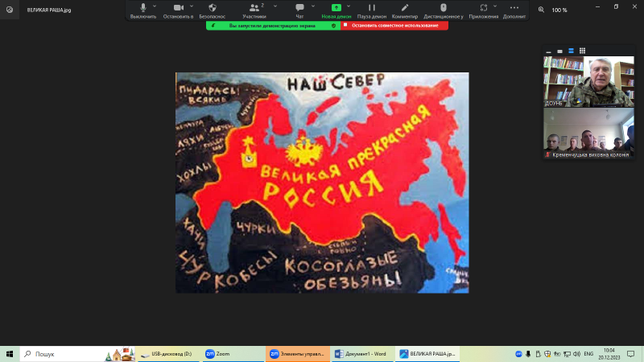644x362 pixels.
Task: Select the Кременчуцька виховна колонія video thumbnail
Action: pyautogui.click(x=588, y=133)
